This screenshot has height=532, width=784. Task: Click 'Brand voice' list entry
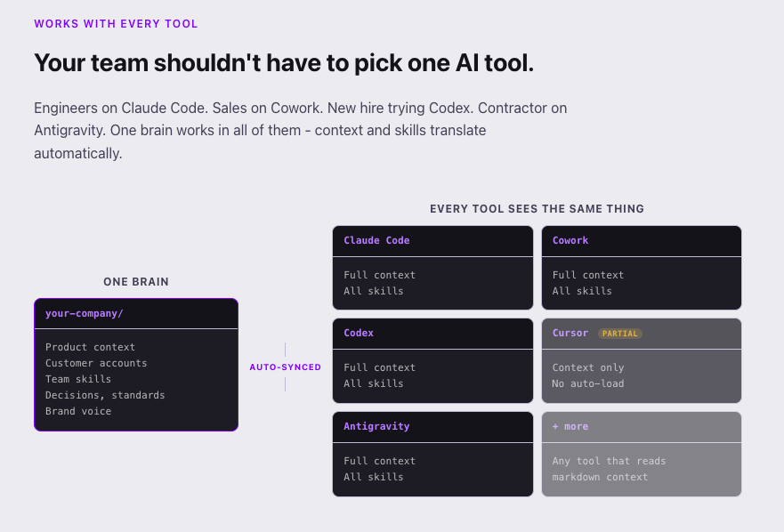[78, 411]
